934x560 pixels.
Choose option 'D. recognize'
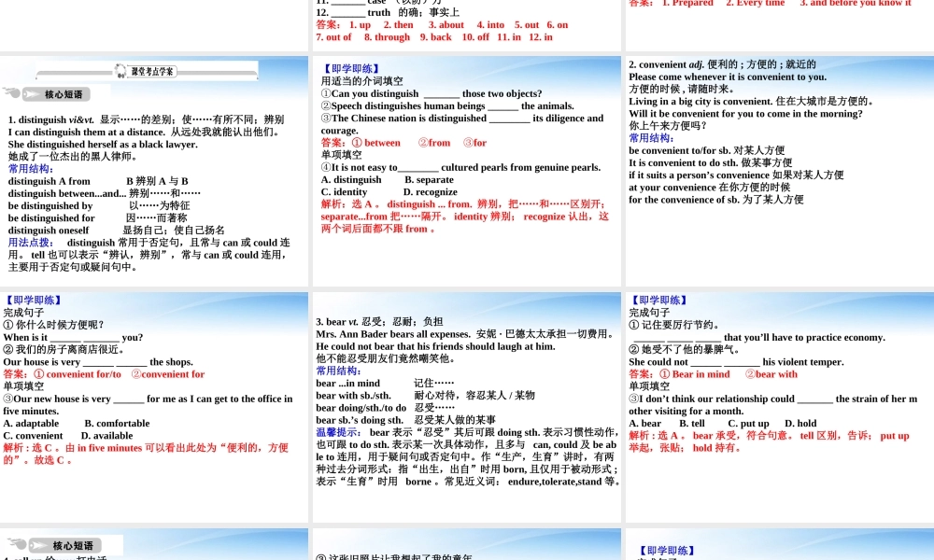coord(430,192)
